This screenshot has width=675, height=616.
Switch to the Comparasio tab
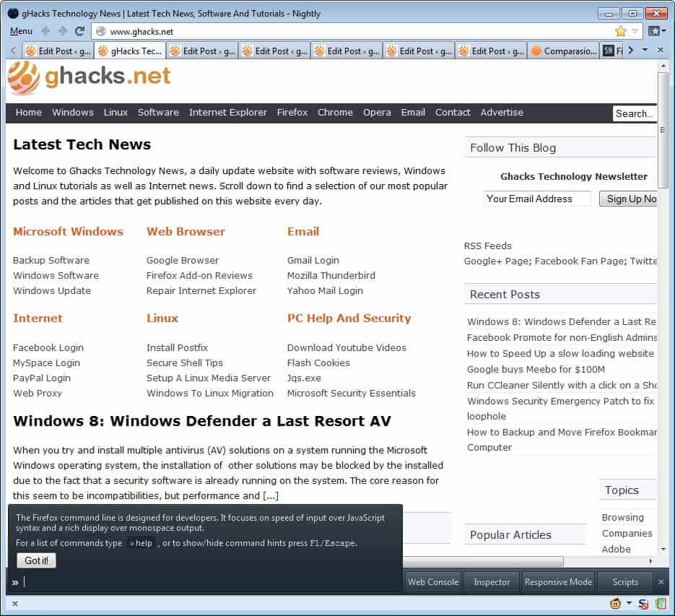click(x=567, y=50)
